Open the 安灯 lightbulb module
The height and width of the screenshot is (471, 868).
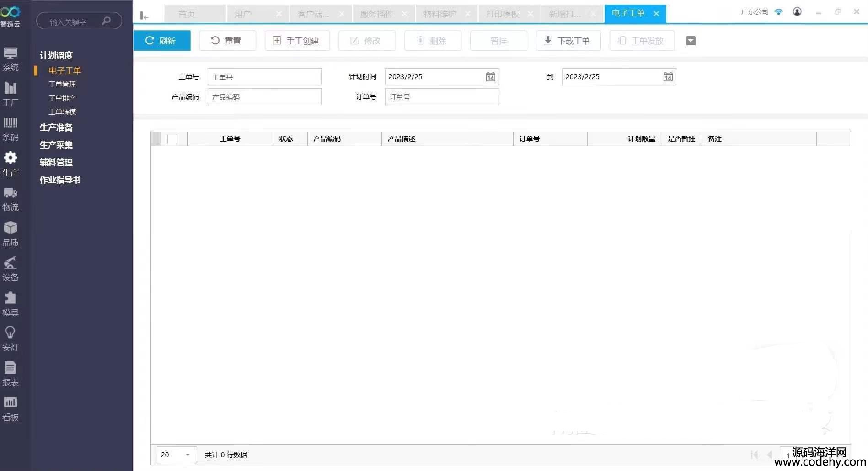click(x=11, y=339)
